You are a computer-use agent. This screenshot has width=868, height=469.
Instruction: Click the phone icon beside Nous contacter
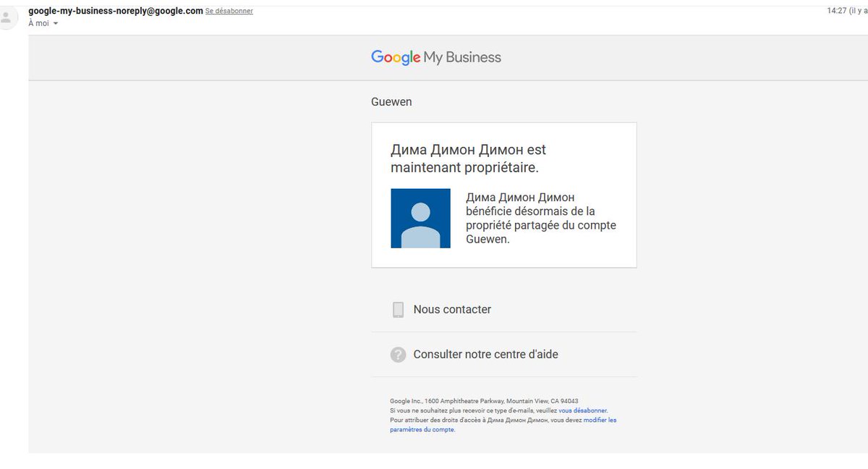pos(398,310)
